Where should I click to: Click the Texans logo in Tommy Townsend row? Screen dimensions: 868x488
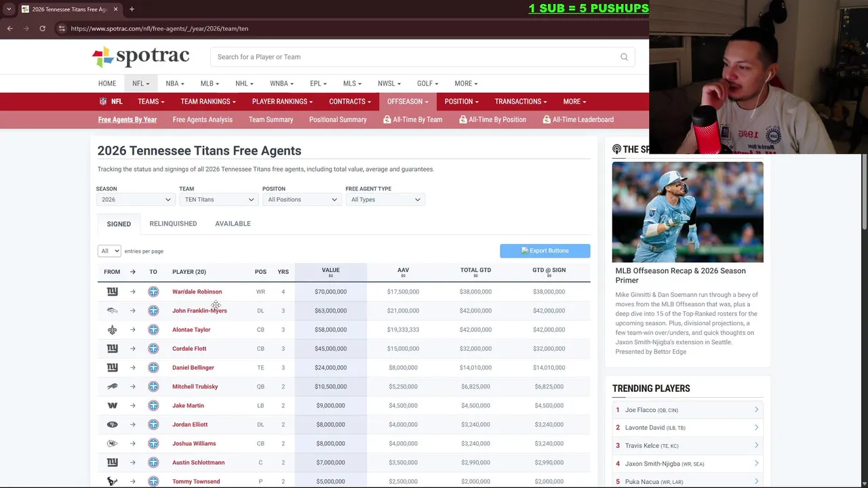(113, 481)
